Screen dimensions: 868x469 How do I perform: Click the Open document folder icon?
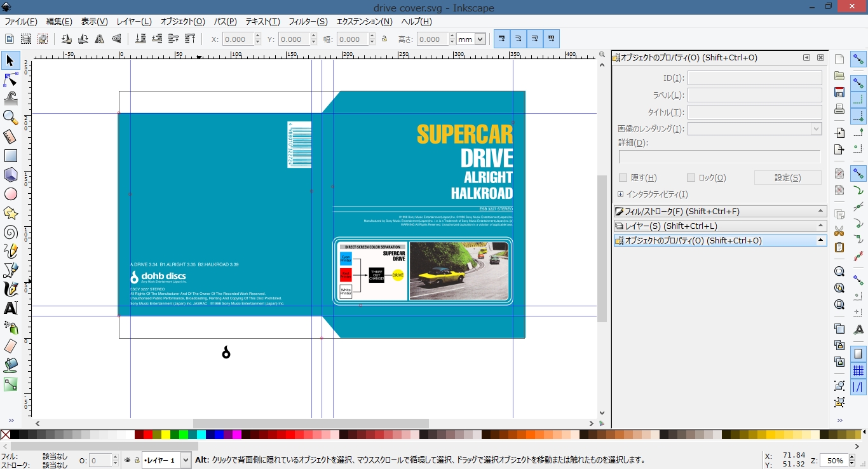pyautogui.click(x=839, y=76)
